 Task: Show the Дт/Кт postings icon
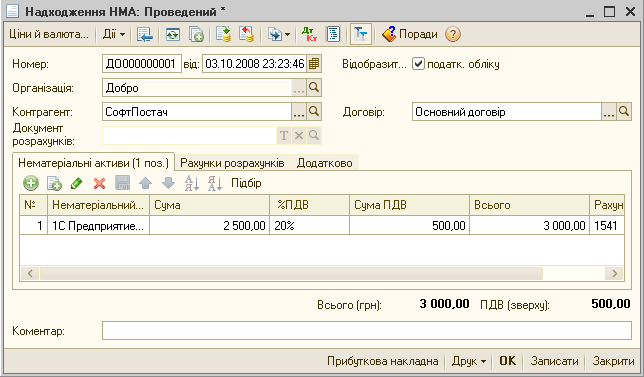tap(309, 34)
